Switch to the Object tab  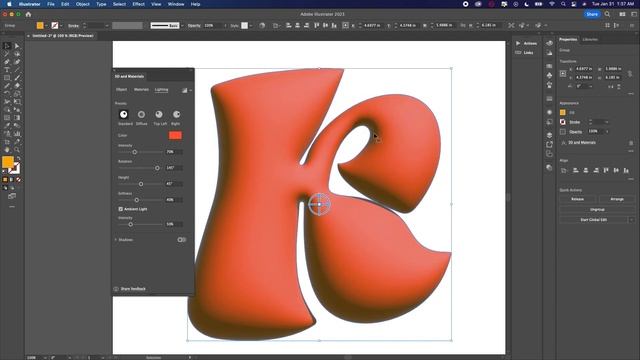(122, 89)
